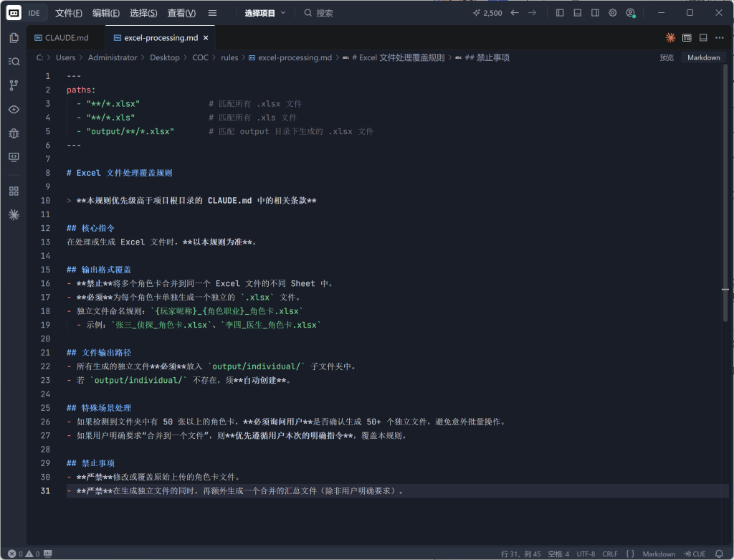This screenshot has height=560, width=734.
Task: Click the Users breadcrumb segment
Action: (x=65, y=57)
